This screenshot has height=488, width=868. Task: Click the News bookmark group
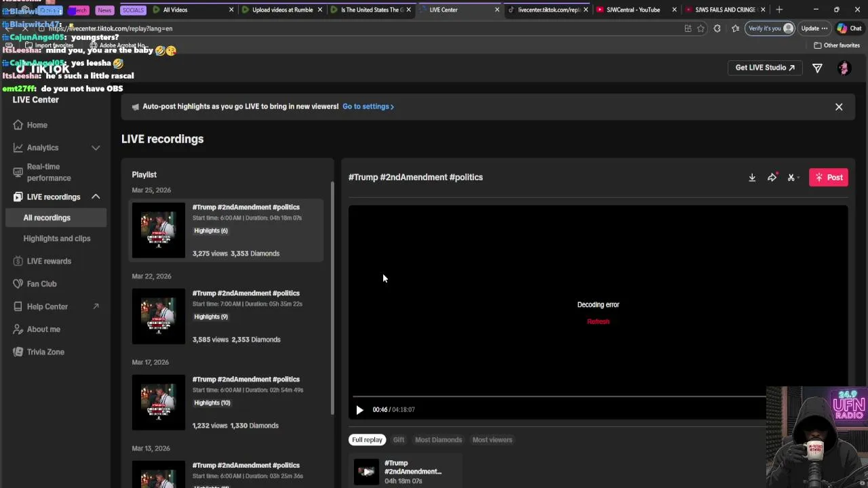104,10
